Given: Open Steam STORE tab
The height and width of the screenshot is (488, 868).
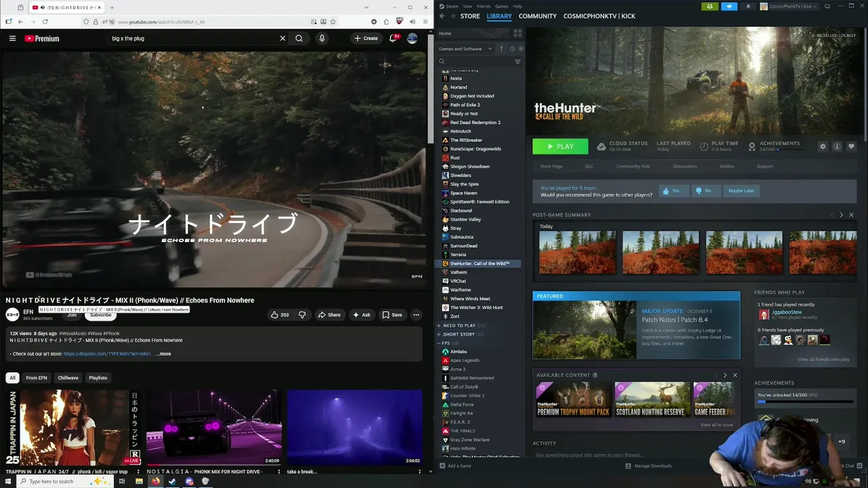Looking at the screenshot, I should click(470, 16).
